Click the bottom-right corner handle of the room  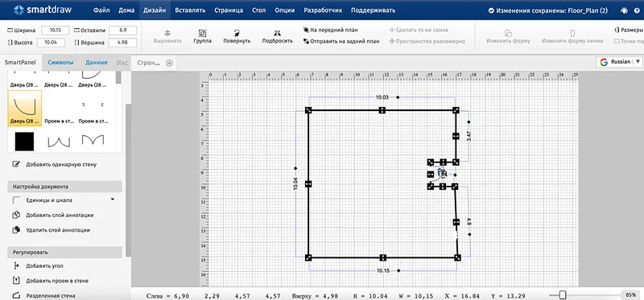tap(457, 257)
